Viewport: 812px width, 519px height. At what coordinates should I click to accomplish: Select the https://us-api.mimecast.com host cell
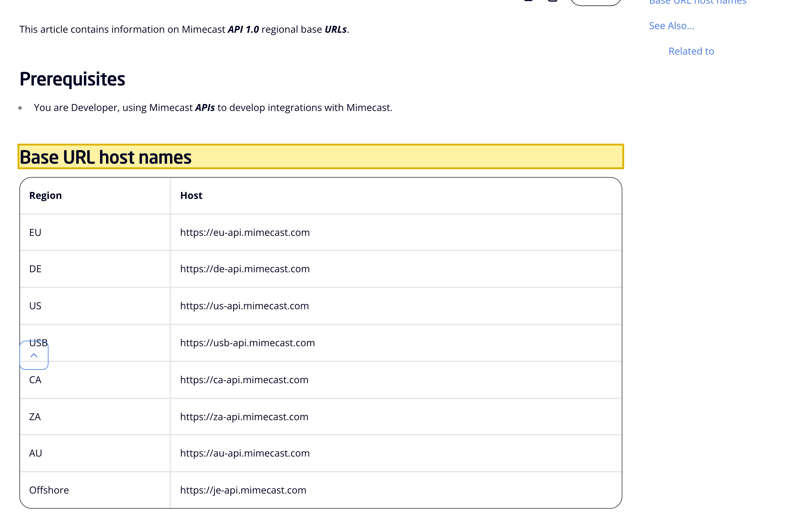pos(396,306)
